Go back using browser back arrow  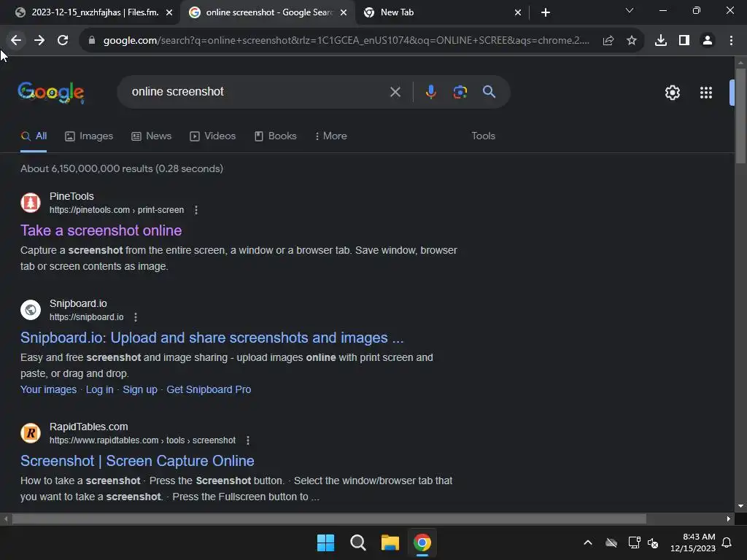(x=16, y=41)
